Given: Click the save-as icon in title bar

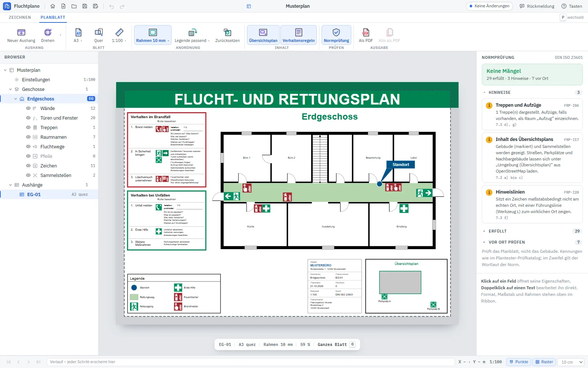Looking at the screenshot, I should [96, 6].
